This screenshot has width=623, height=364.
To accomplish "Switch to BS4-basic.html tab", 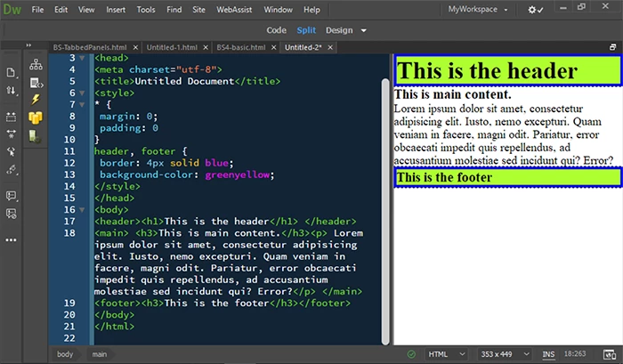I will [x=241, y=48].
